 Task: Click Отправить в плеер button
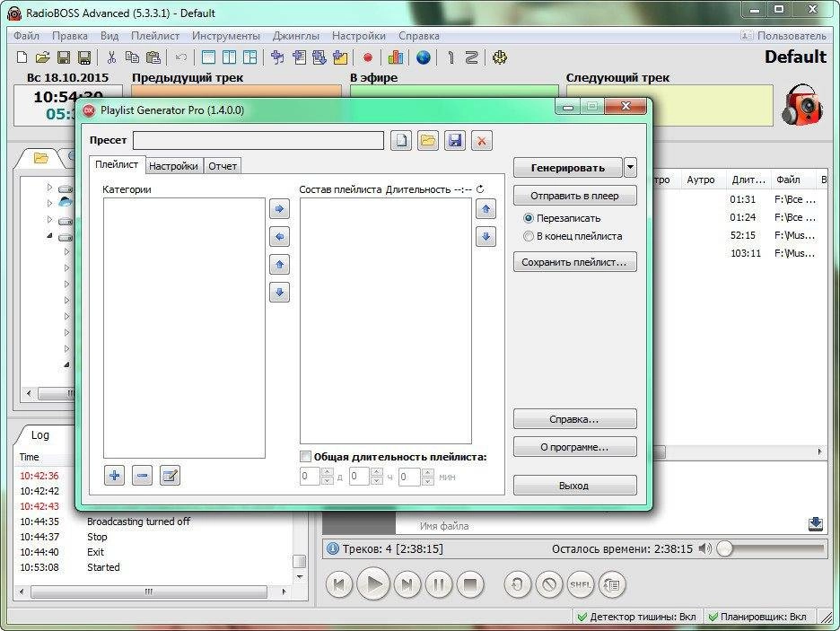pyautogui.click(x=575, y=196)
